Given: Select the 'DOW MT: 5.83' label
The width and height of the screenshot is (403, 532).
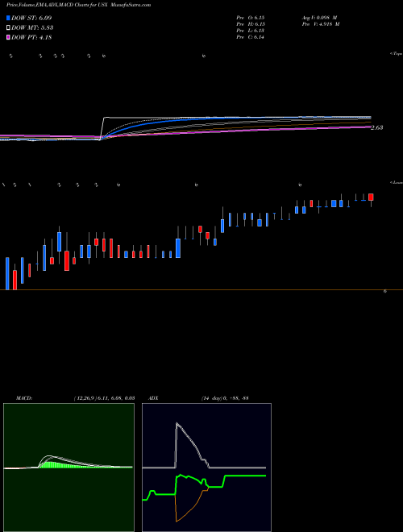Looking at the screenshot, I should point(32,28).
